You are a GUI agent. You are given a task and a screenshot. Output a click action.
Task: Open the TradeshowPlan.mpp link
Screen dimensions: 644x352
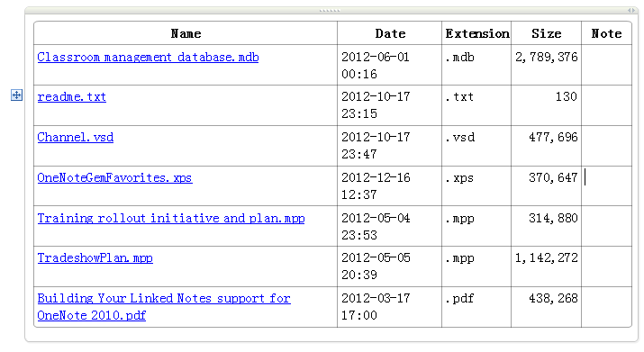(x=95, y=258)
